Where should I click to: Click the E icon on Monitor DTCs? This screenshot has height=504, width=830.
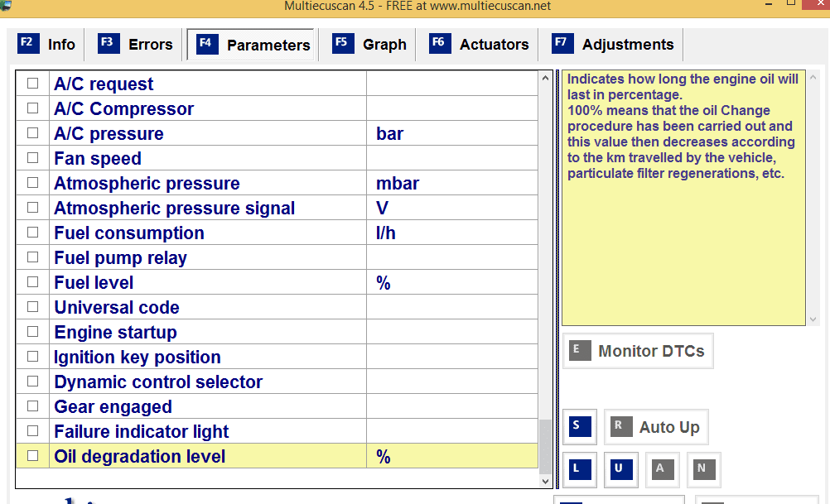579,351
